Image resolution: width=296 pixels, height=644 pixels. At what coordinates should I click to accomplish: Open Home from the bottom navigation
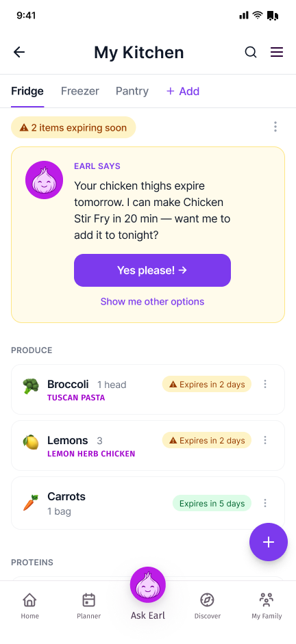[29, 606]
